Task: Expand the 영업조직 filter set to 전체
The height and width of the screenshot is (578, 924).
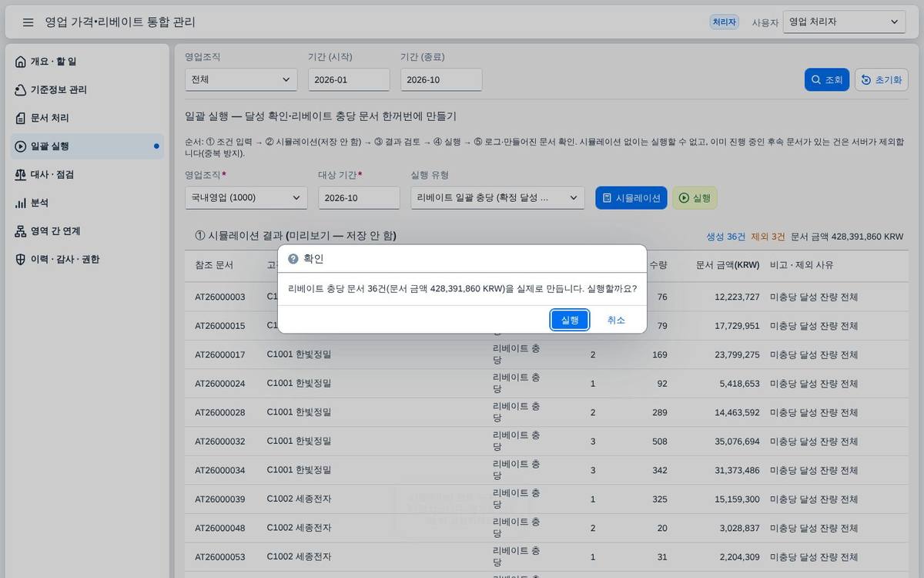Action: (241, 79)
